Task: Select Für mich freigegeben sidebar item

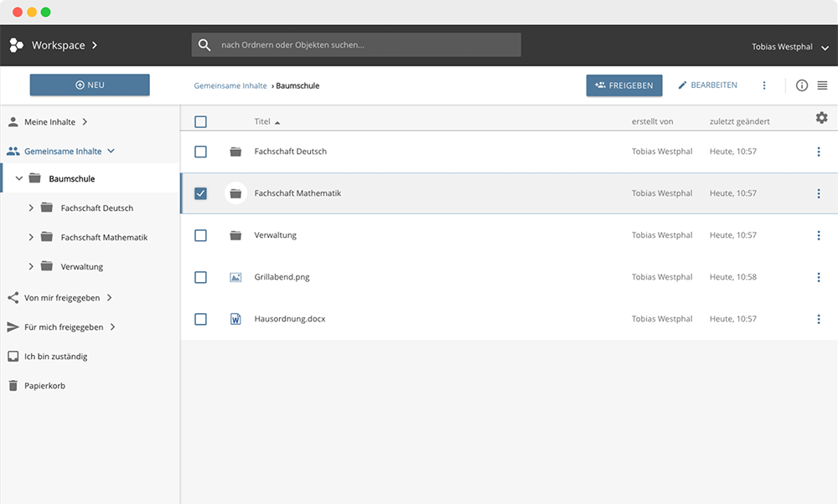Action: point(64,327)
